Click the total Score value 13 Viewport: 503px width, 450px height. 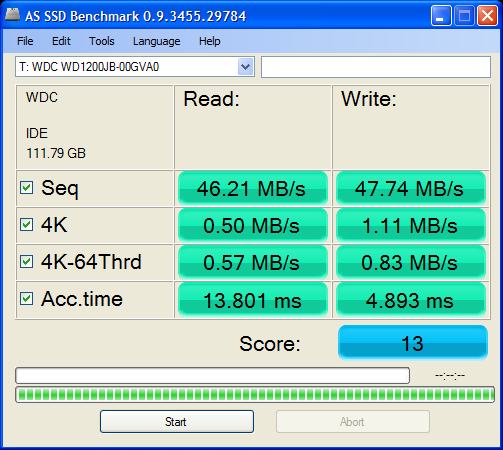coord(413,343)
